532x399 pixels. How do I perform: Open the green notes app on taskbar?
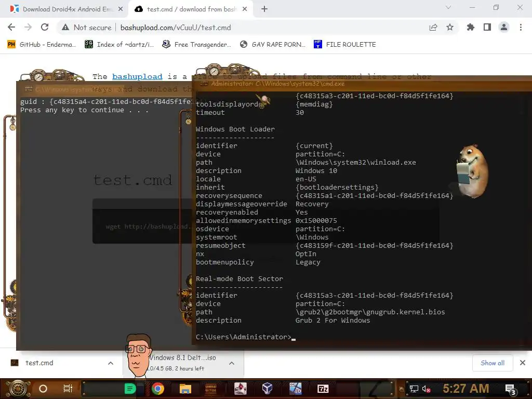[130, 389]
